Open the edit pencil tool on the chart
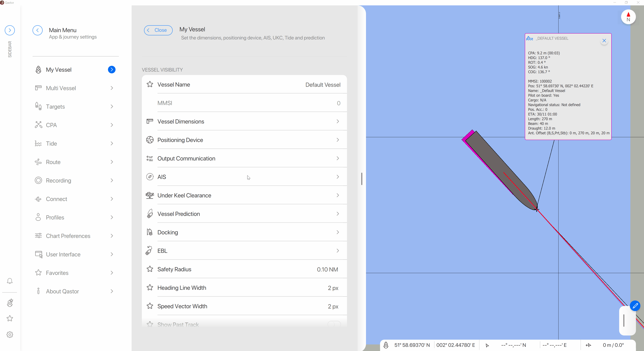Screen dimensions: 644x351 [x=635, y=305]
